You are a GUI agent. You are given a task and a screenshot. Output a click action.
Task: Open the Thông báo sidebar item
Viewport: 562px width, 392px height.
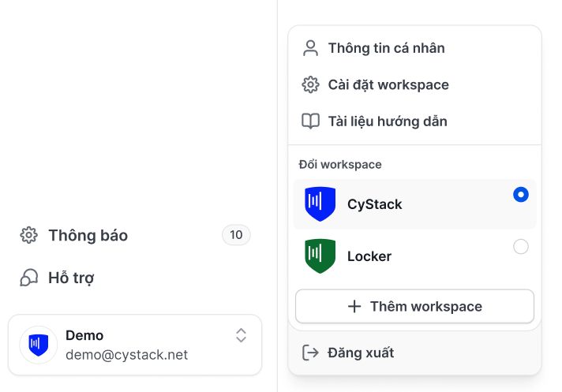[x=135, y=235]
